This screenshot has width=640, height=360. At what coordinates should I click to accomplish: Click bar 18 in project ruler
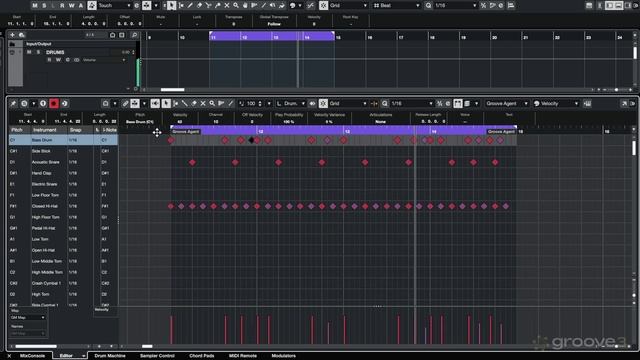(x=432, y=37)
